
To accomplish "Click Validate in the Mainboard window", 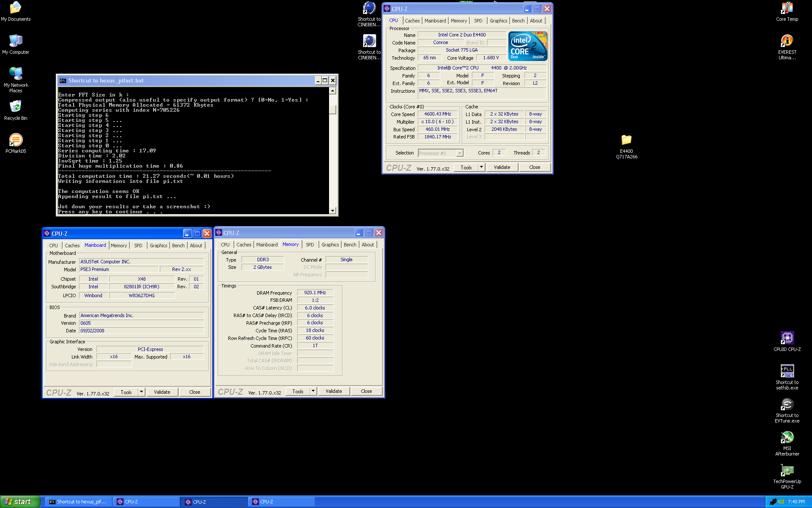I will pos(162,392).
